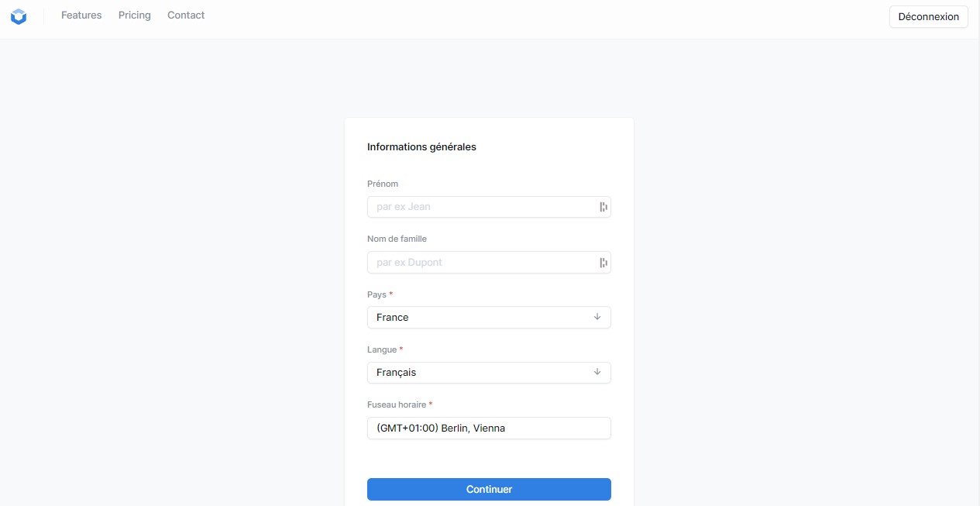Click the down arrow icon in Pays field
This screenshot has height=506, width=980.
pyautogui.click(x=597, y=317)
